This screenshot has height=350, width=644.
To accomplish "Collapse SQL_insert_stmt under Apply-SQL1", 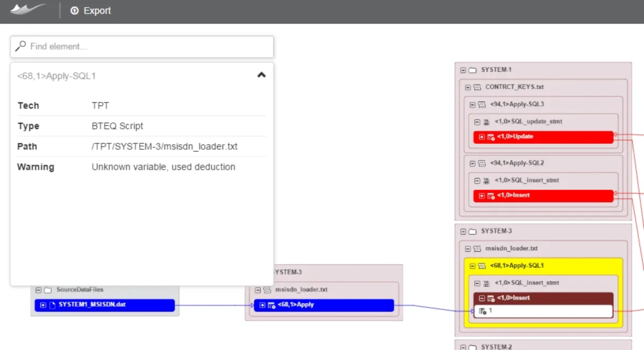I will click(x=477, y=283).
